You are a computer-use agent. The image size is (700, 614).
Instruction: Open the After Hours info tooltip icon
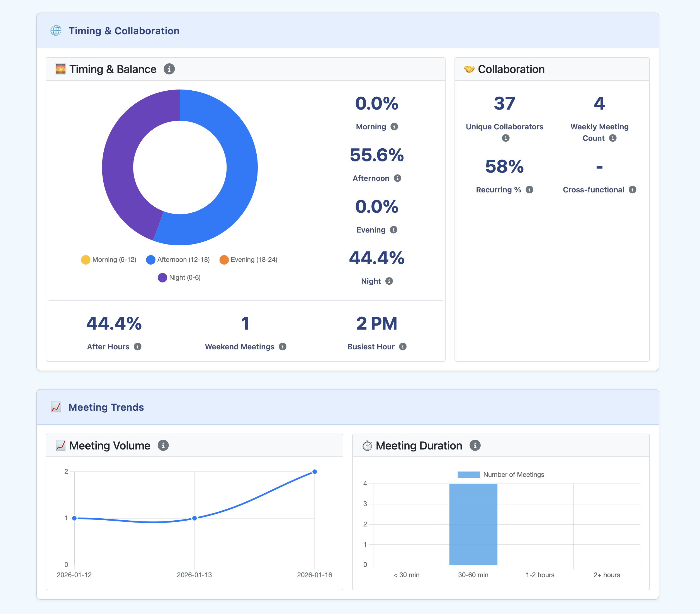pyautogui.click(x=138, y=346)
